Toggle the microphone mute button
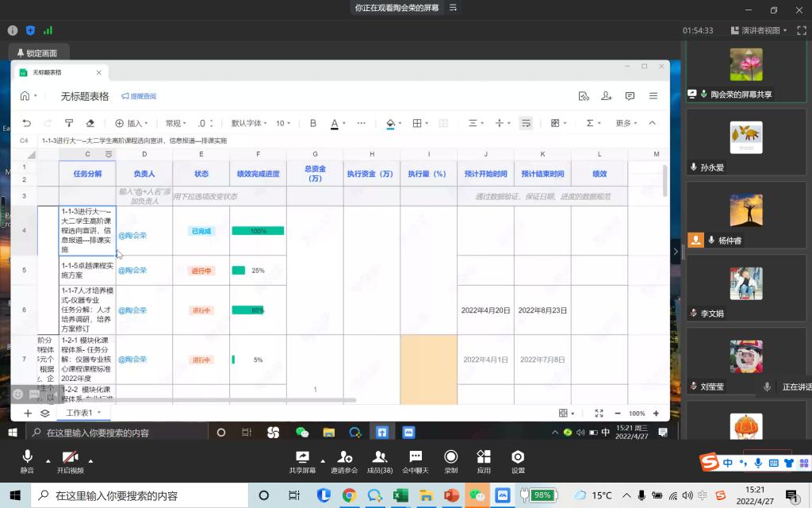 tap(28, 461)
